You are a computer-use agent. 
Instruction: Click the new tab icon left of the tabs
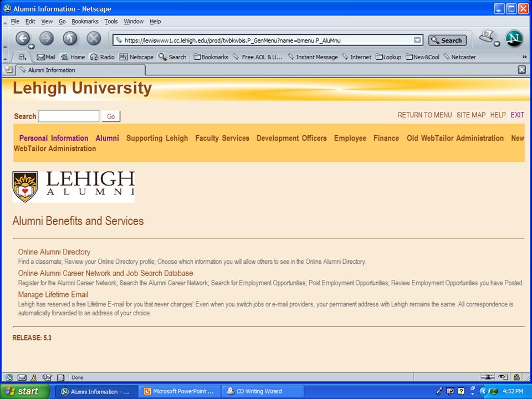[x=8, y=70]
